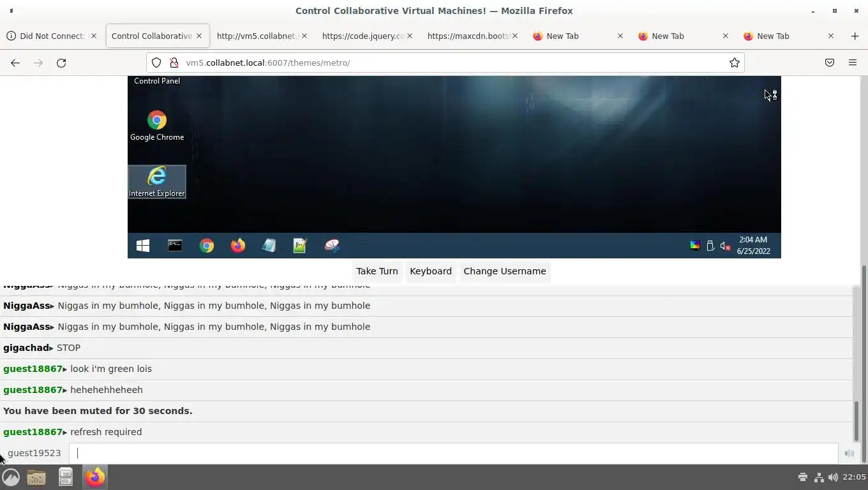This screenshot has width=868, height=490.
Task: Open the on-screen Keyboard
Action: coord(431,271)
